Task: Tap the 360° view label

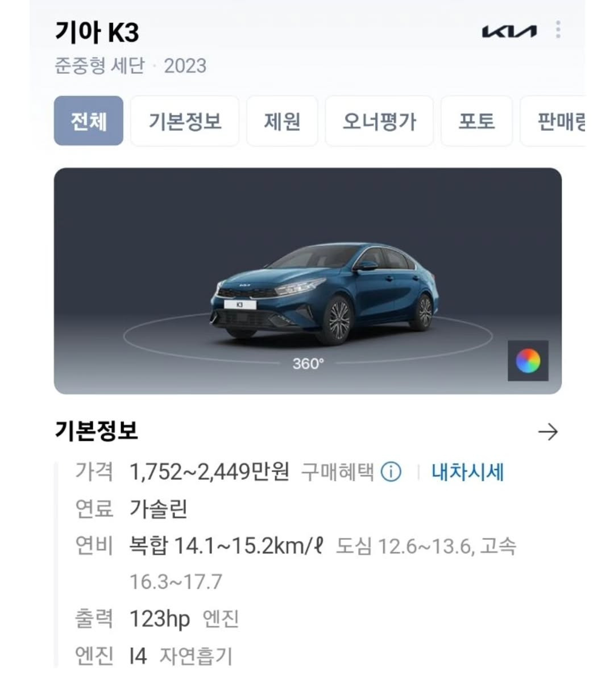Action: (x=308, y=363)
